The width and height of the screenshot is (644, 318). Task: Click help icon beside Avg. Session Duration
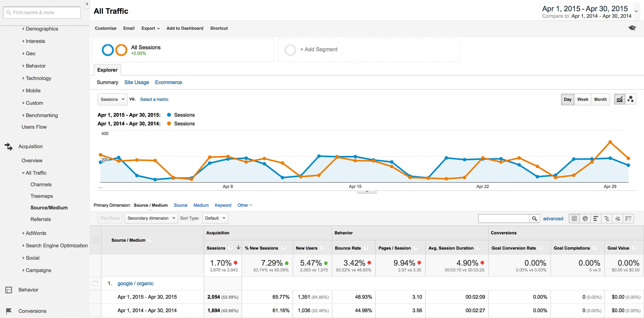point(479,248)
